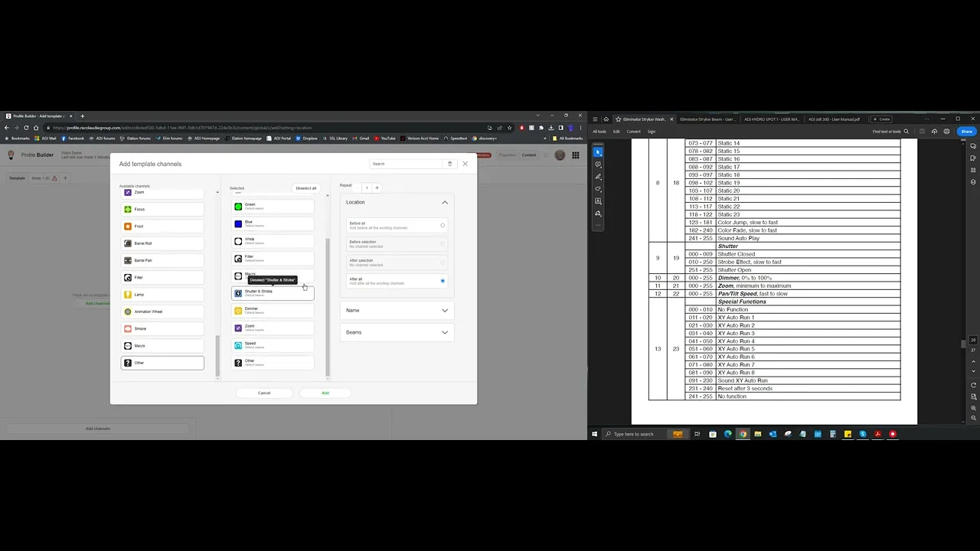Open the Facebook bookmark in Chrome

click(73, 139)
